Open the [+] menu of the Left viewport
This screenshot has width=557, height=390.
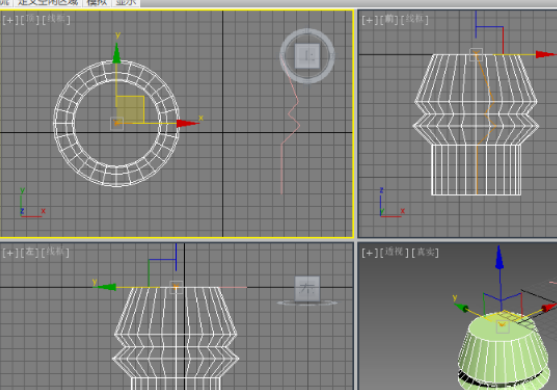pos(10,253)
